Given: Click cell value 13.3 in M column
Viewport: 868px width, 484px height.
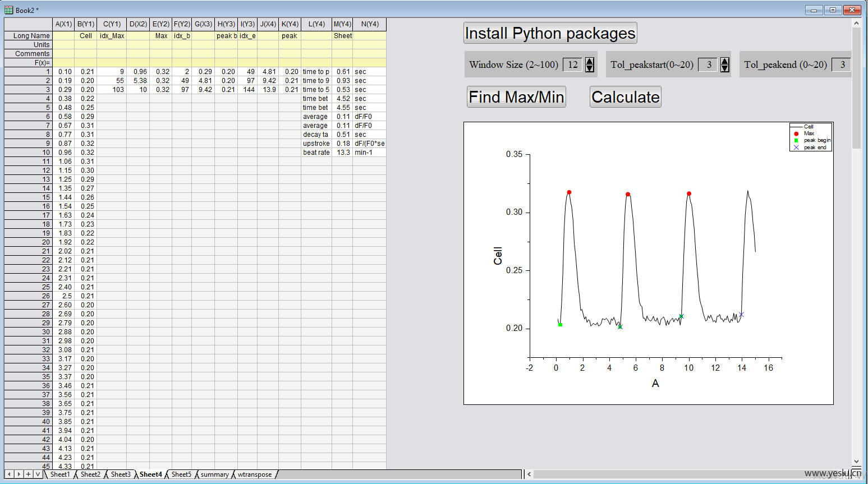Looking at the screenshot, I should [342, 153].
